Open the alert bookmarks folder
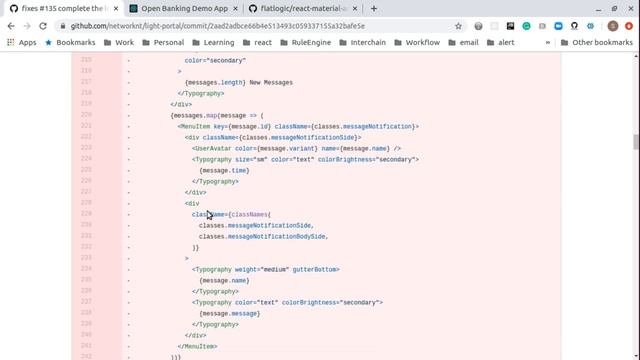Image resolution: width=640 pixels, height=360 pixels. (500, 42)
